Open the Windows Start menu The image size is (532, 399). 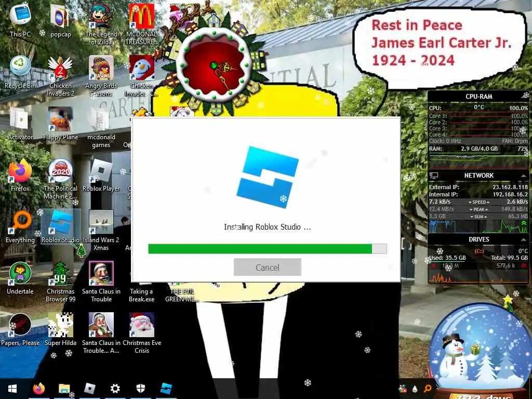[12, 389]
